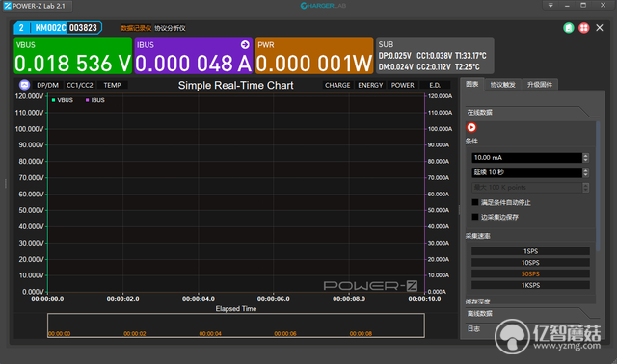Click the IBUS direction arrow icon
Viewport: 617px width, 364px height.
coord(245,45)
